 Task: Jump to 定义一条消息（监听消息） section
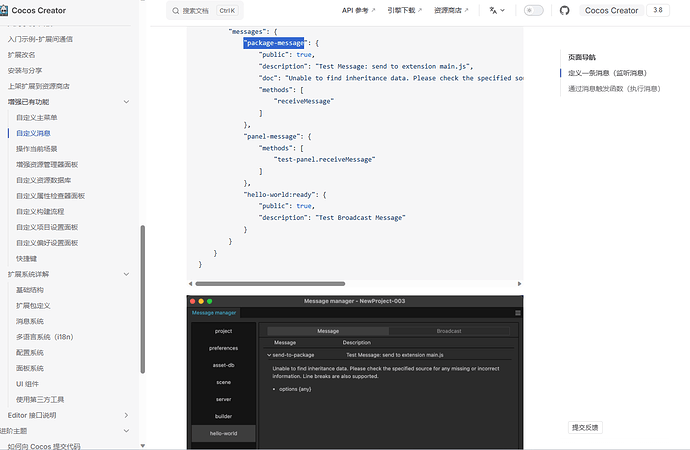607,73
